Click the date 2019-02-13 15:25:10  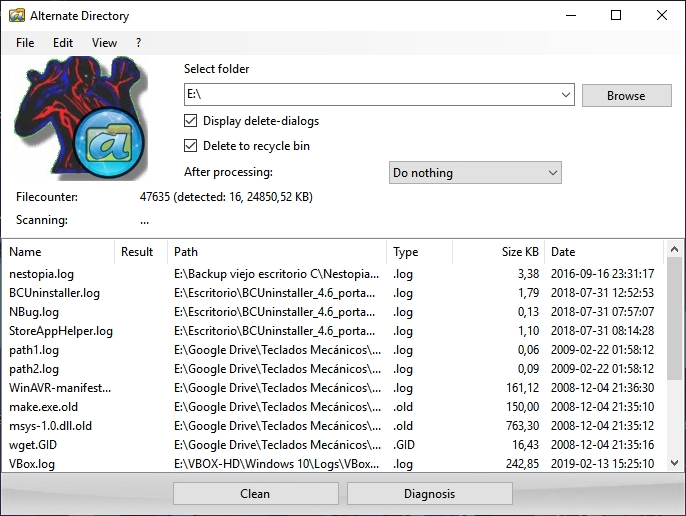click(602, 464)
